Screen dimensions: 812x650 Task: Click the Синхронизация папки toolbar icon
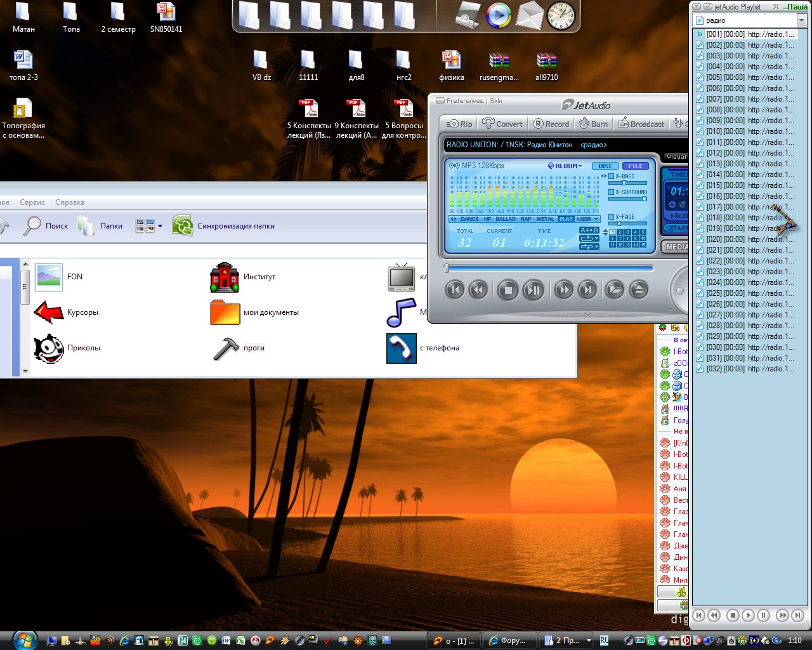coord(183,226)
